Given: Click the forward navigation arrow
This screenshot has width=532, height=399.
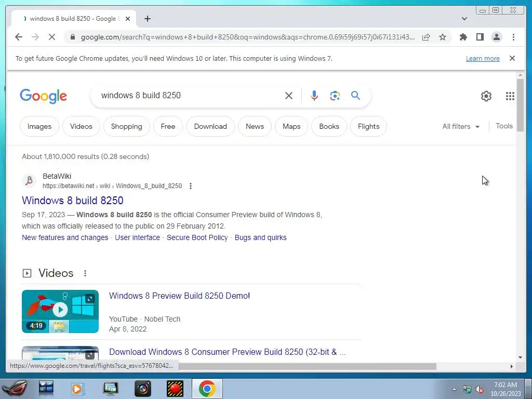Looking at the screenshot, I should 35,37.
